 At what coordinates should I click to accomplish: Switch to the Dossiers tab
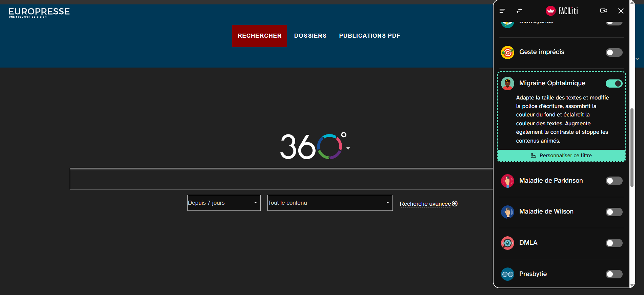[x=310, y=36]
